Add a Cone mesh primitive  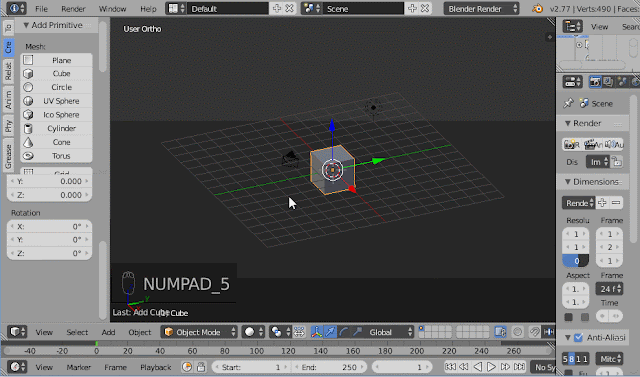56,142
